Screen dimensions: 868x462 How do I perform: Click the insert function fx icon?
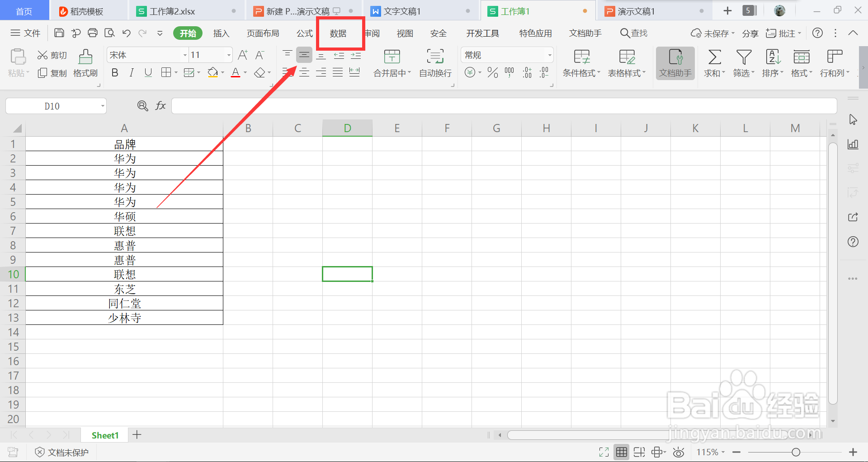160,106
